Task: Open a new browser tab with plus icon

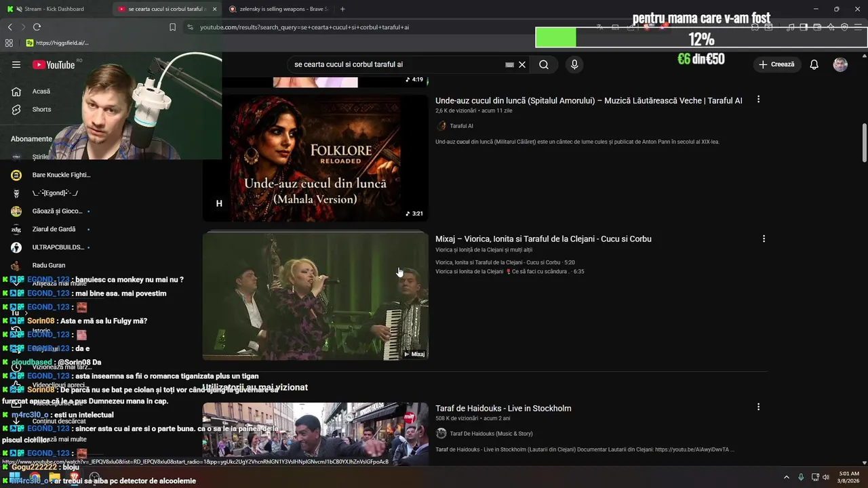Action: point(342,9)
